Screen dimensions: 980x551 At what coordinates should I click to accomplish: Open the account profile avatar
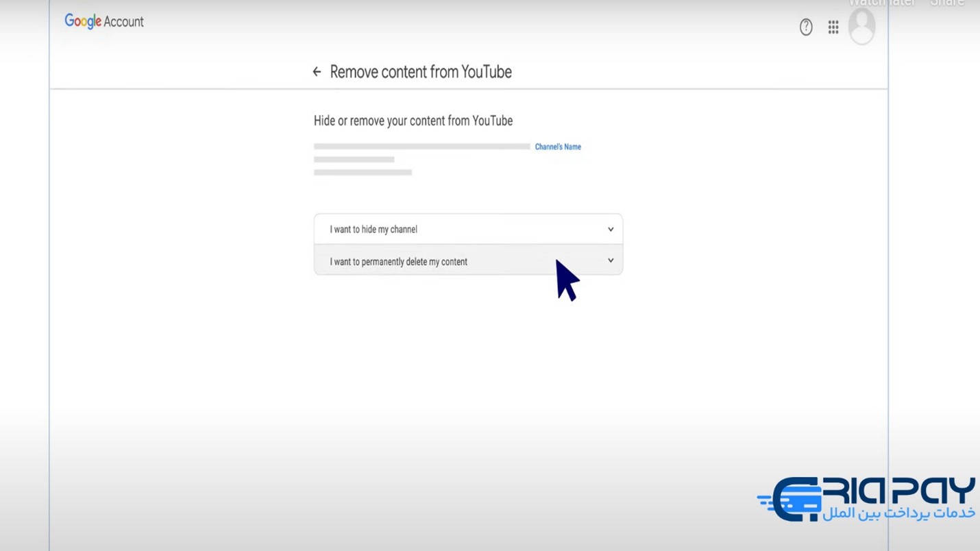pos(861,27)
